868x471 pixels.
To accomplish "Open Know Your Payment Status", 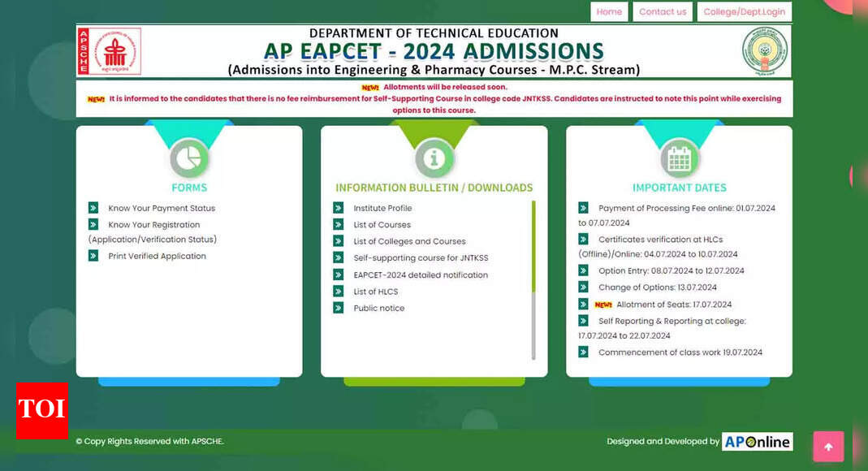I will (161, 208).
